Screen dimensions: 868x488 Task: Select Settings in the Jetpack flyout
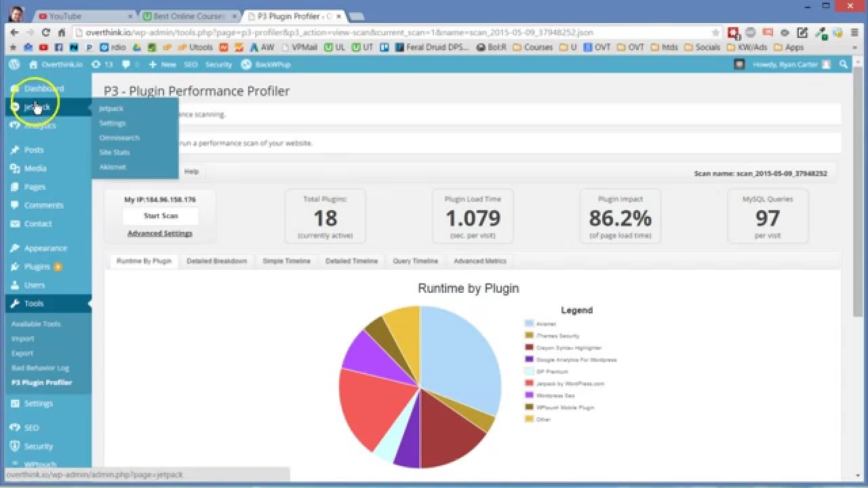pyautogui.click(x=112, y=123)
